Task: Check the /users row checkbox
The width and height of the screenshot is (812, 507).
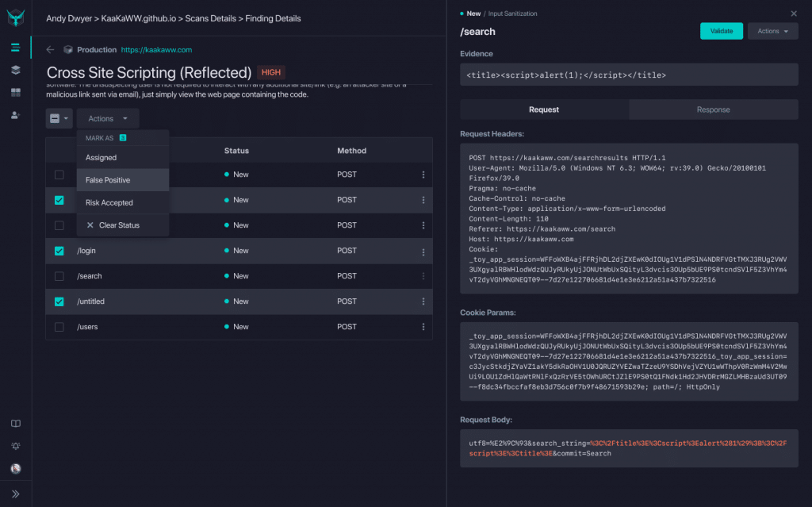Action: click(x=59, y=327)
